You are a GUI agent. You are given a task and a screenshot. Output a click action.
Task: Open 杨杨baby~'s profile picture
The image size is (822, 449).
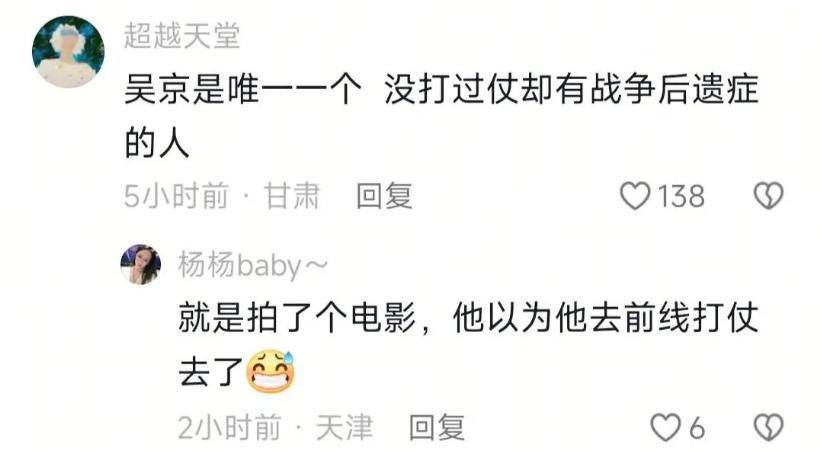(140, 264)
